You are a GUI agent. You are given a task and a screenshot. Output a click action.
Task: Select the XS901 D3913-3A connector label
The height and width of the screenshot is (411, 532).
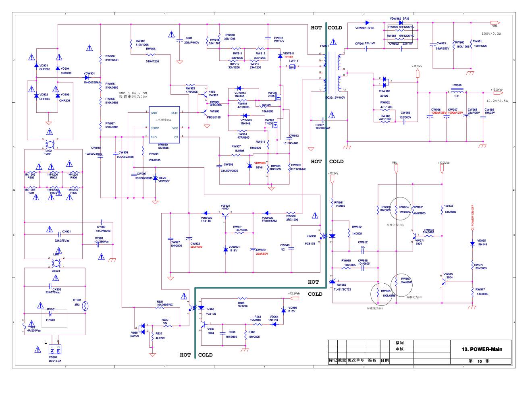pos(55,359)
